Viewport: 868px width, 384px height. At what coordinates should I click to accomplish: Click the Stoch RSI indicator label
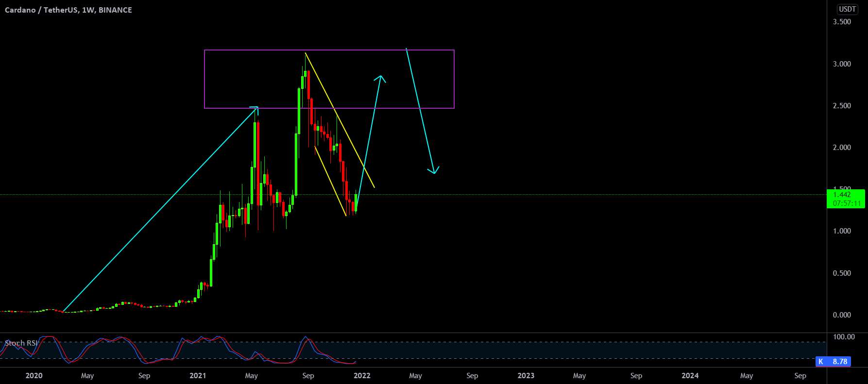[x=21, y=343]
